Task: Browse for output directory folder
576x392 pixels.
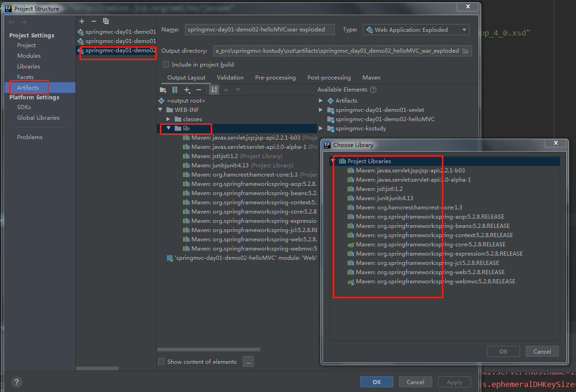Action: [x=466, y=51]
